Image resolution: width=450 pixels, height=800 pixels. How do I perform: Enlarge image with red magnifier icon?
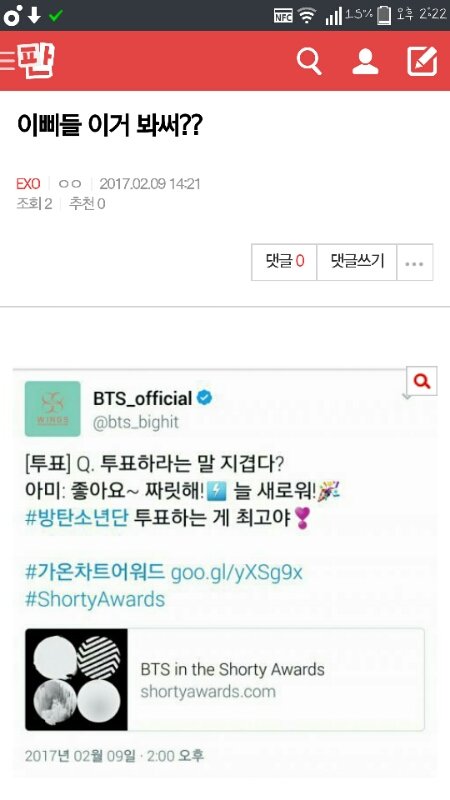(422, 381)
